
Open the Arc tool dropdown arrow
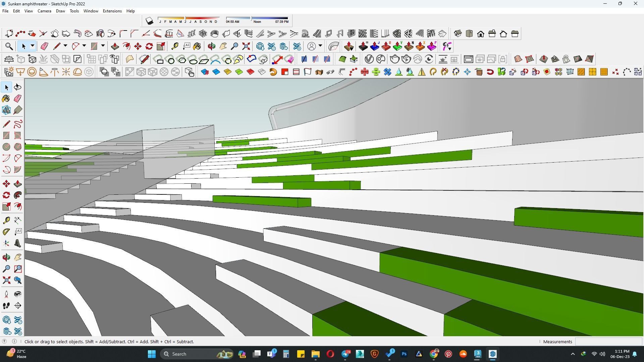84,46
